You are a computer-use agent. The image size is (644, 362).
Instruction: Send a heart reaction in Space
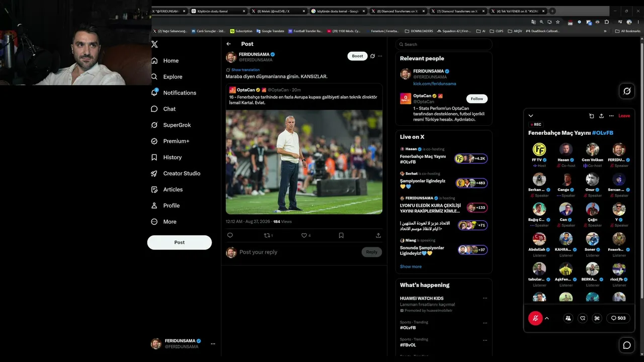[x=583, y=318]
